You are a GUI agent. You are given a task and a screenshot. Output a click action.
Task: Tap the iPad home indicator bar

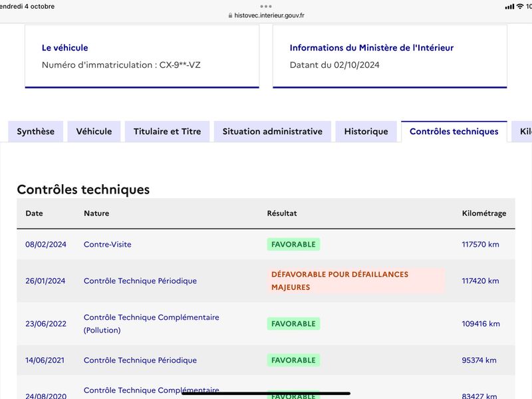(x=266, y=394)
